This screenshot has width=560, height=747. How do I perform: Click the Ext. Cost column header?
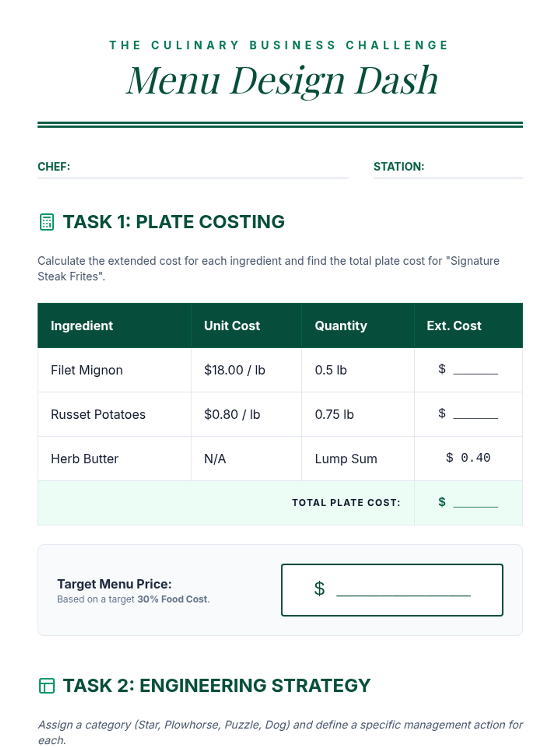[x=454, y=326]
